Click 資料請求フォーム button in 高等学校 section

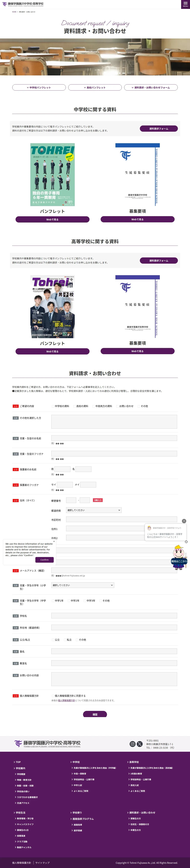pos(159,261)
